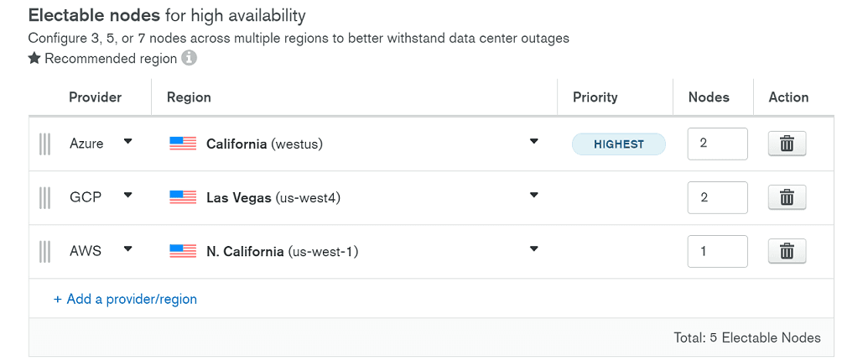This screenshot has width=868, height=361.
Task: Click the recommended region info icon
Action: click(x=190, y=59)
